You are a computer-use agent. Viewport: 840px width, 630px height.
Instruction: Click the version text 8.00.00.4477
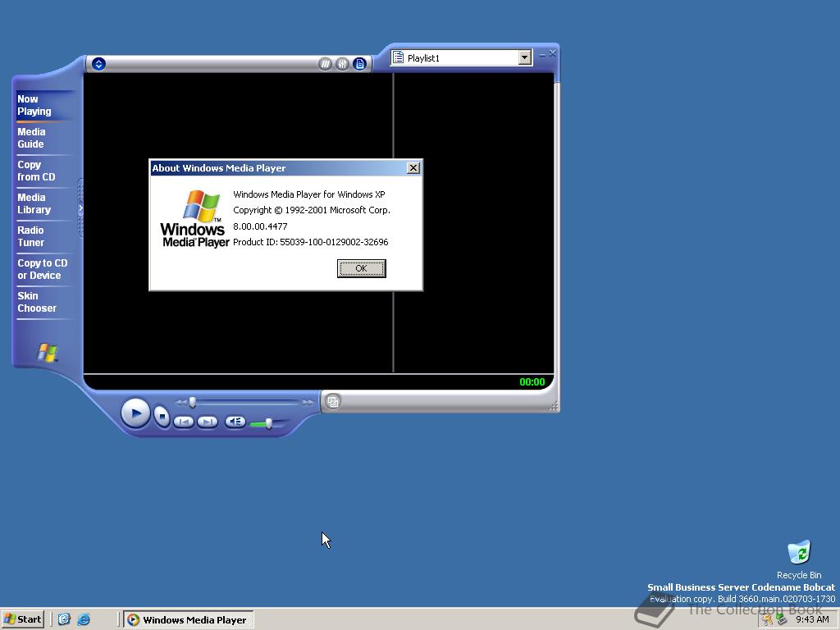[260, 226]
